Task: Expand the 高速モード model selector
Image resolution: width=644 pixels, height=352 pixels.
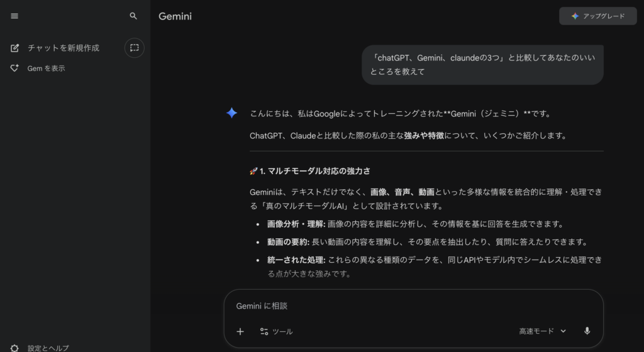Action: (x=543, y=331)
